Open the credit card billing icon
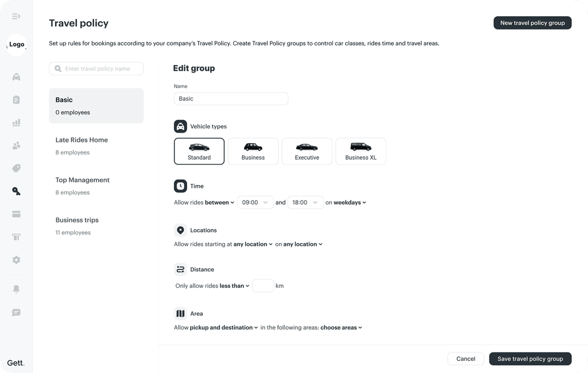Screen dimensions: 588x373 [16, 214]
